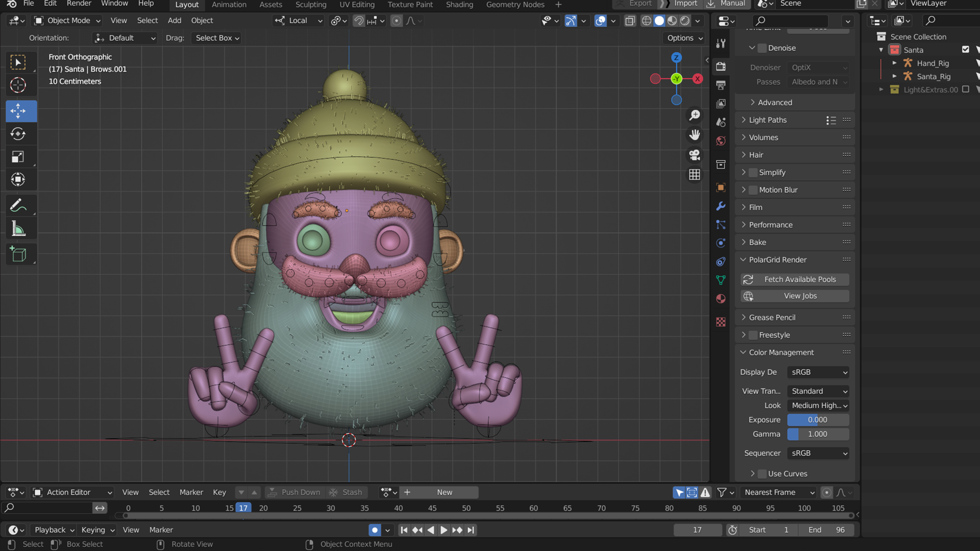Open the Display Device sRGB dropdown
The image size is (980, 551).
[818, 372]
